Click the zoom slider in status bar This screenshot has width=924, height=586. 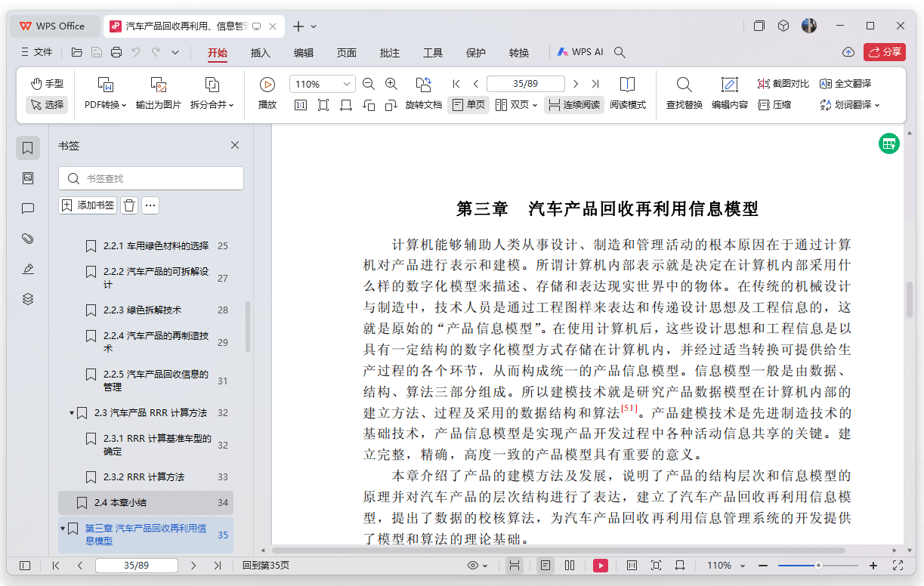click(x=818, y=566)
